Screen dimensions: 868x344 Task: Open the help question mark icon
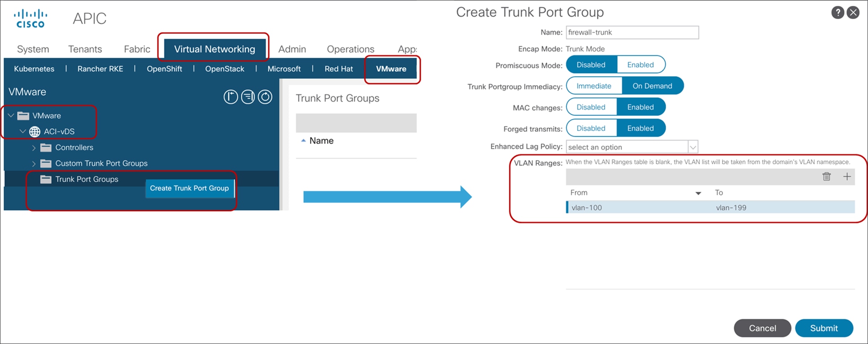coord(837,13)
